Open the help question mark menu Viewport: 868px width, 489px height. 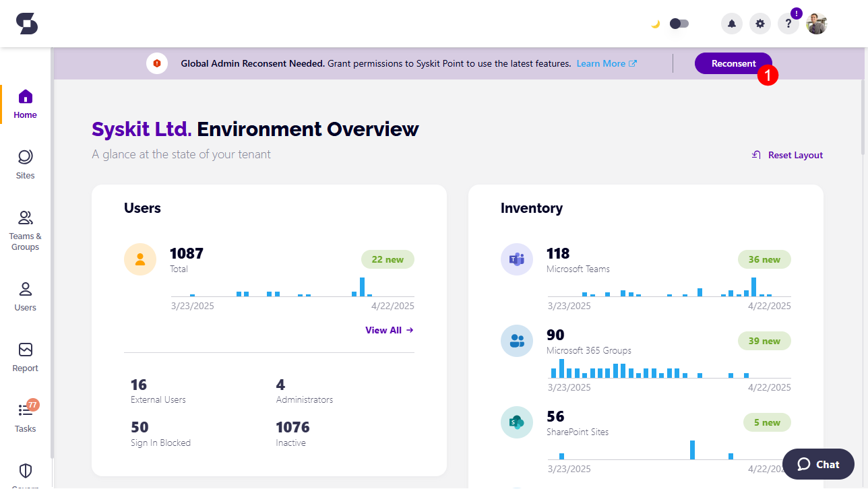click(x=788, y=24)
